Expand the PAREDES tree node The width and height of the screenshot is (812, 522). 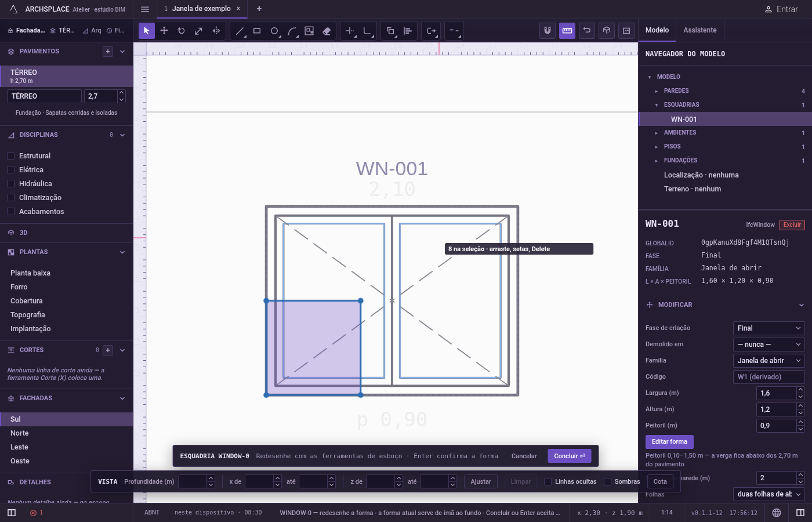click(657, 91)
